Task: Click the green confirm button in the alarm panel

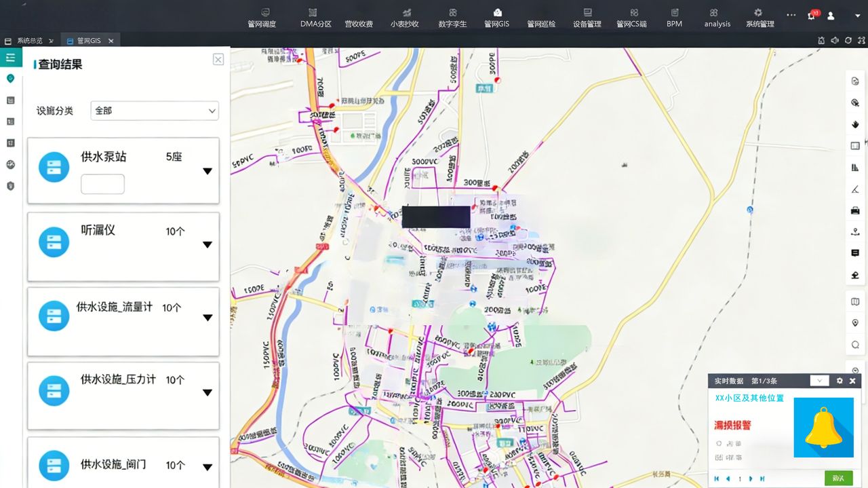Action: tap(839, 478)
